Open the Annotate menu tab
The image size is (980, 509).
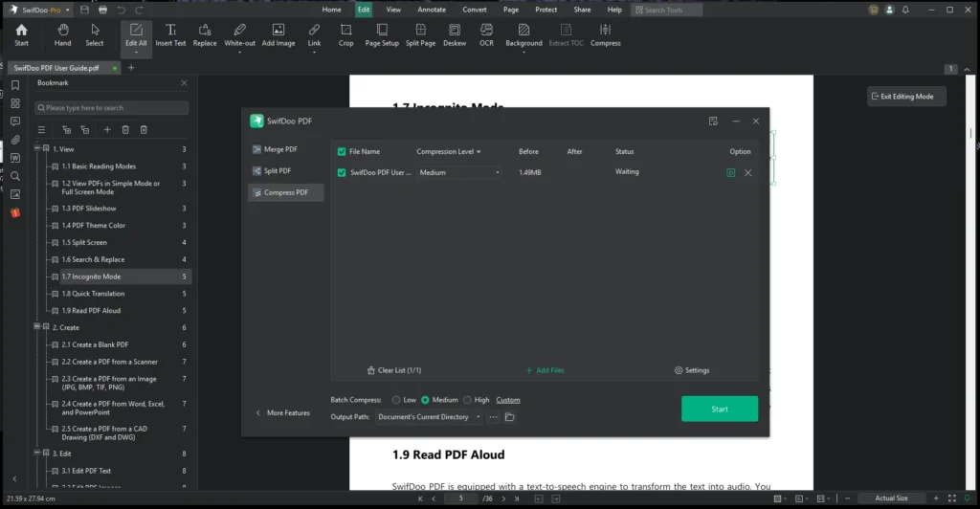click(432, 10)
